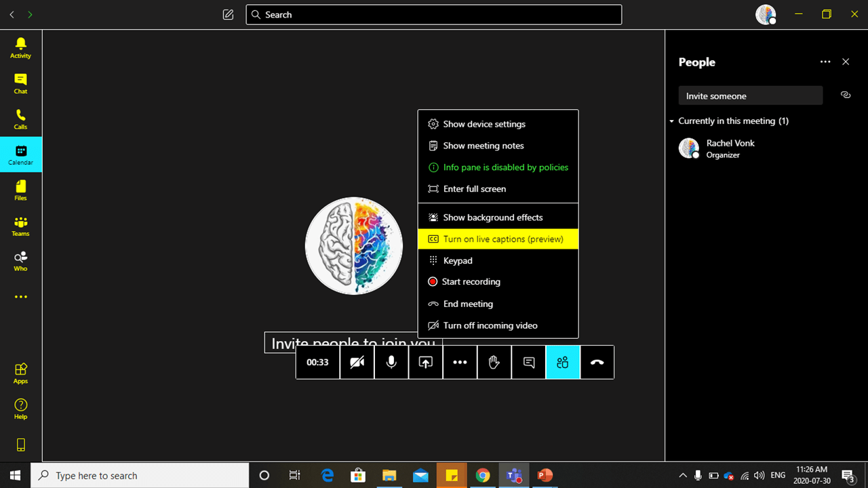Open the share content tray

pyautogui.click(x=425, y=362)
